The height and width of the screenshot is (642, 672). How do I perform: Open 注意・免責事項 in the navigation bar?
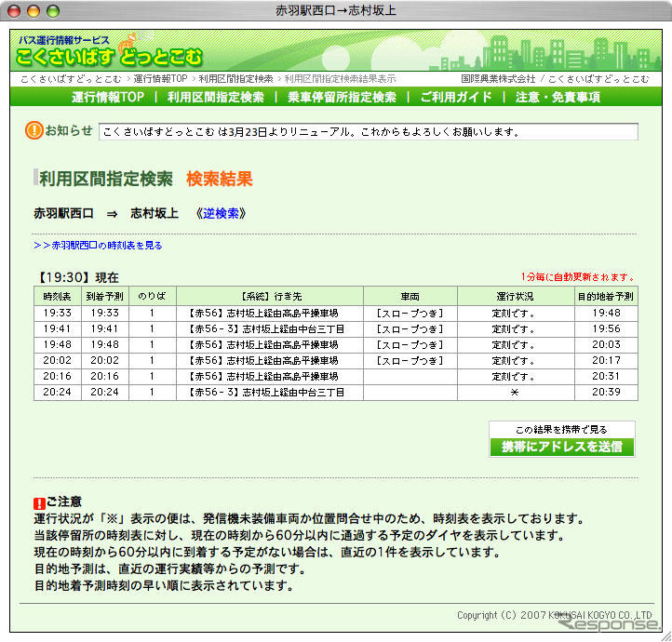coord(558,98)
